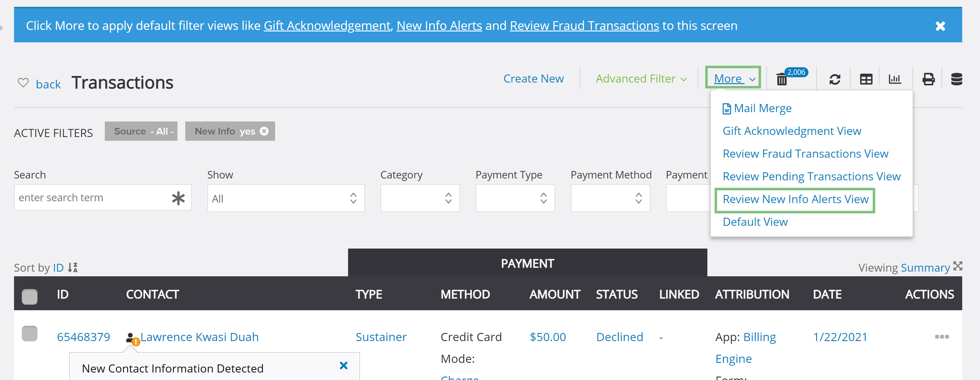Expand summary view with arrows icon
The height and width of the screenshot is (380, 980).
pyautogui.click(x=958, y=266)
